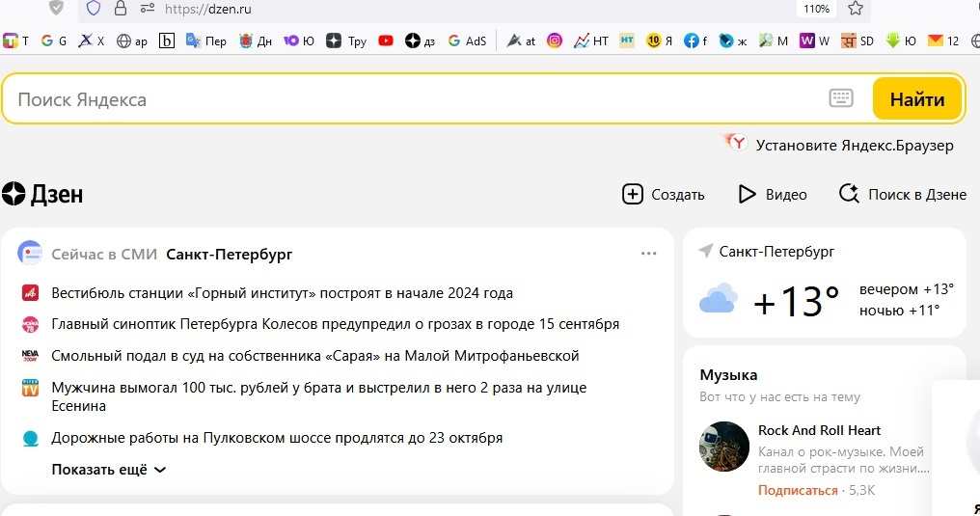
Task: Open 'Поиск в Дзене'
Action: pyautogui.click(x=903, y=194)
